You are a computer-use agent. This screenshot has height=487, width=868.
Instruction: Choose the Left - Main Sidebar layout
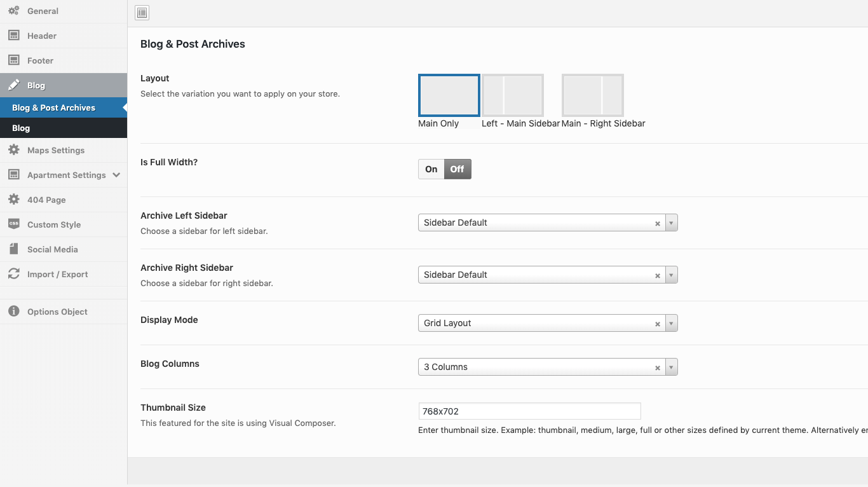[x=512, y=95]
